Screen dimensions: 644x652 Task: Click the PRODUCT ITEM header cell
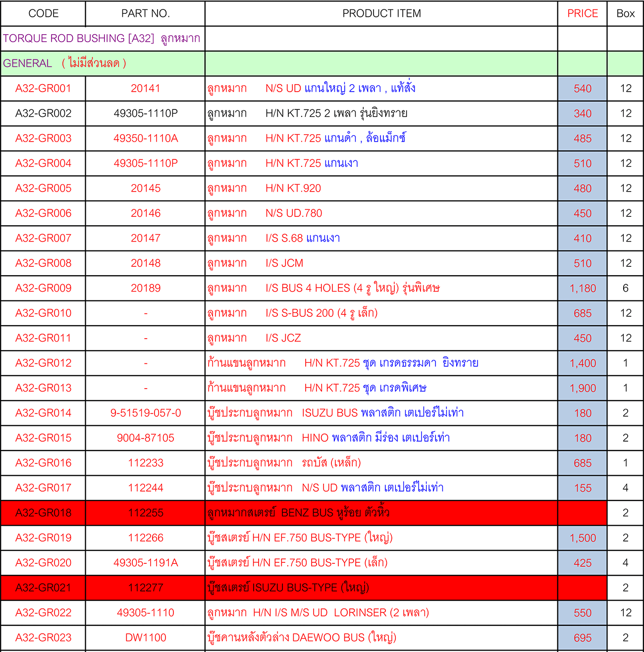(x=381, y=13)
